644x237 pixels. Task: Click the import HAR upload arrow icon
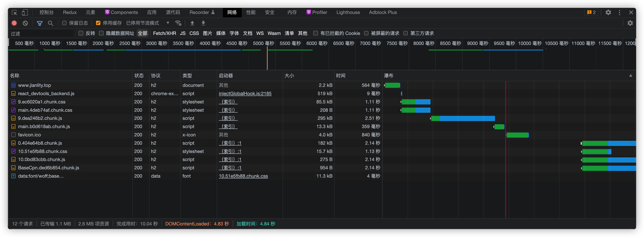(x=192, y=23)
